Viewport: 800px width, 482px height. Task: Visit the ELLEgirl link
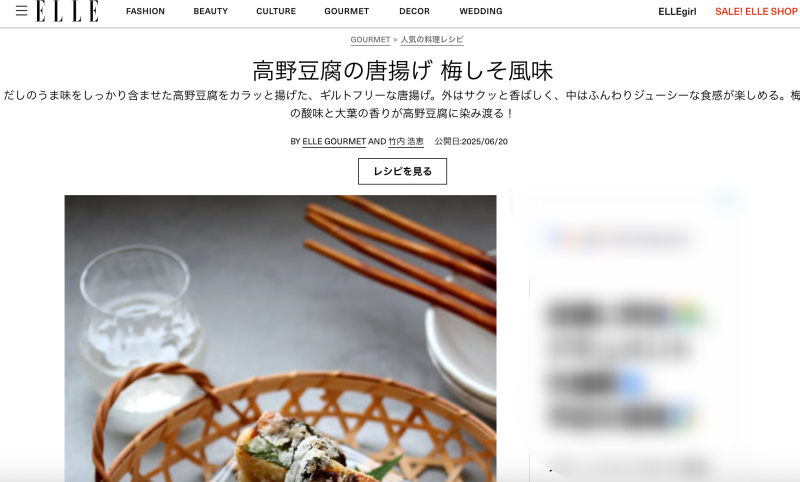(x=677, y=12)
